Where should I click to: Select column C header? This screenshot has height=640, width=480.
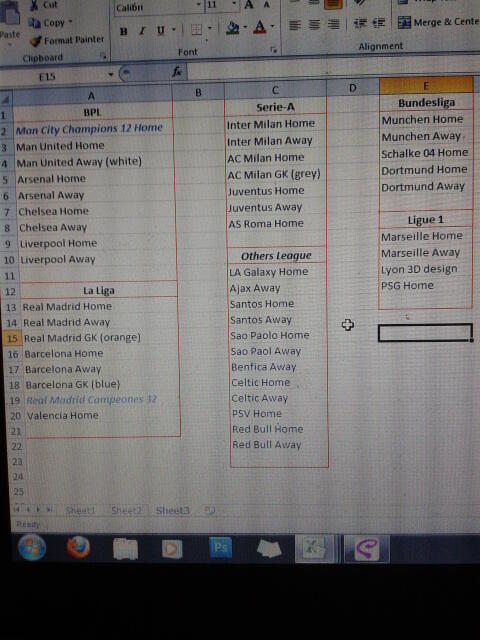275,90
